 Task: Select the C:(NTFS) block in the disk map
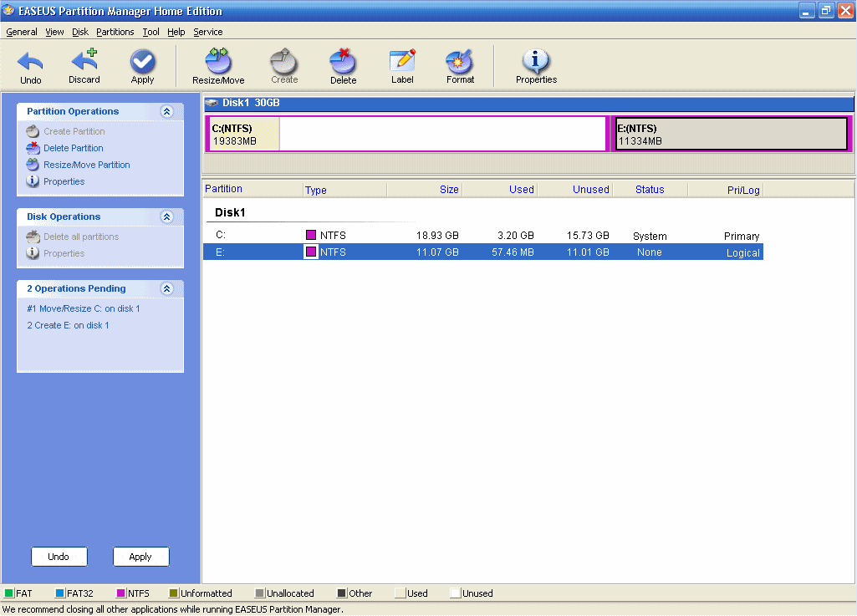pyautogui.click(x=407, y=134)
